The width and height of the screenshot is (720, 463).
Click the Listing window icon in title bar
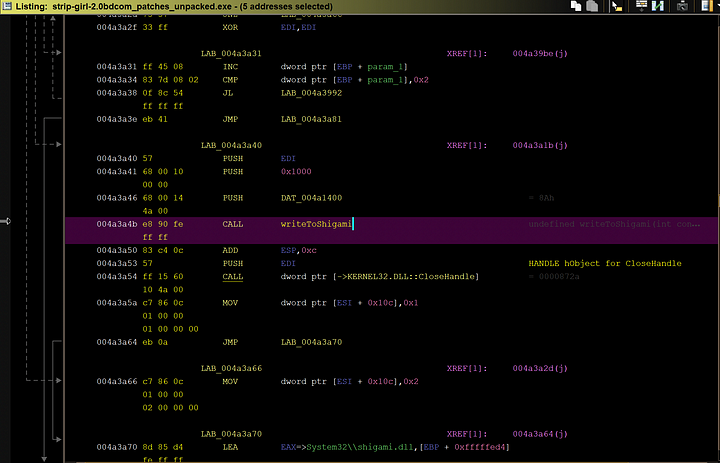coord(7,6)
